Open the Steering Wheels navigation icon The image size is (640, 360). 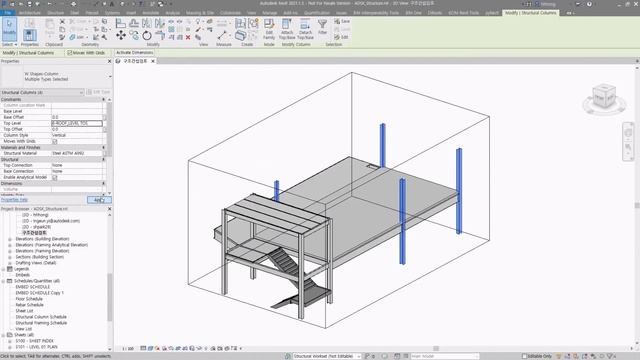tap(628, 133)
